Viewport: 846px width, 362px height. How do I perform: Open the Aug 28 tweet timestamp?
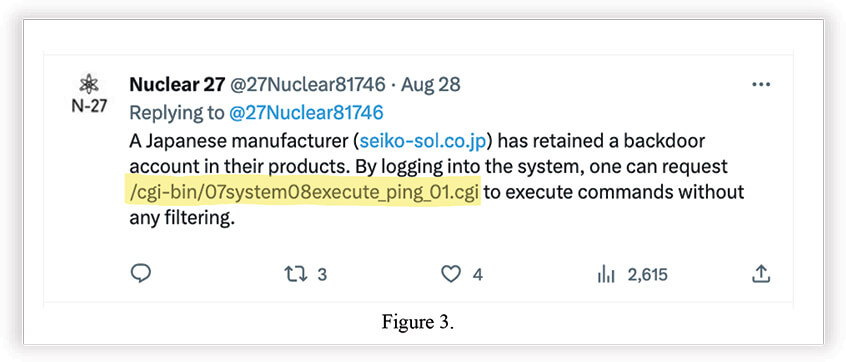click(431, 85)
